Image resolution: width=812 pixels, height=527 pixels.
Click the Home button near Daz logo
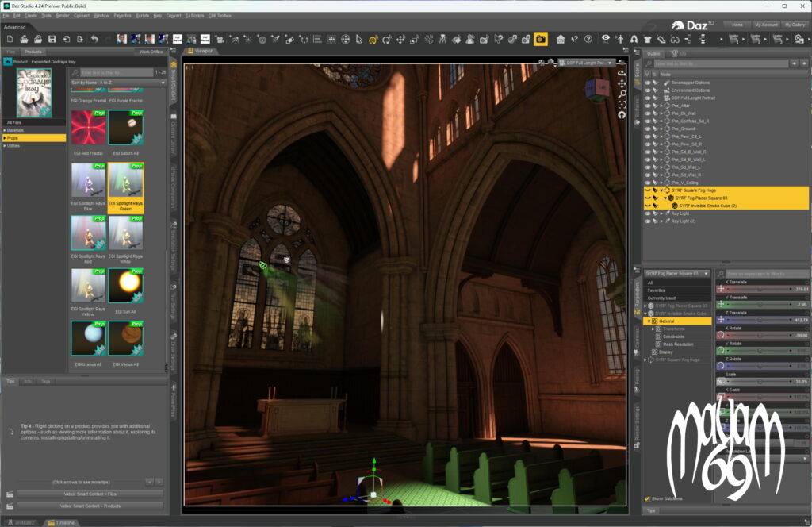(x=737, y=25)
